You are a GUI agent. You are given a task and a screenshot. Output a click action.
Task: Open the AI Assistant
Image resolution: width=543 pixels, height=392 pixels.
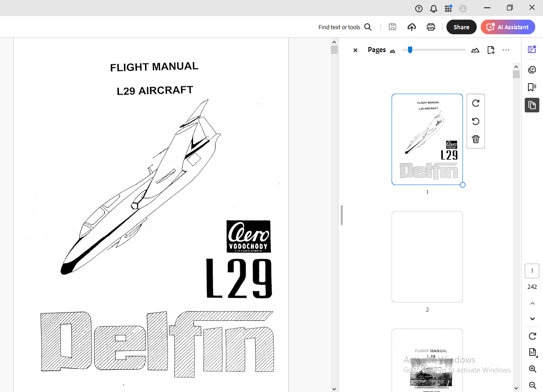508,26
